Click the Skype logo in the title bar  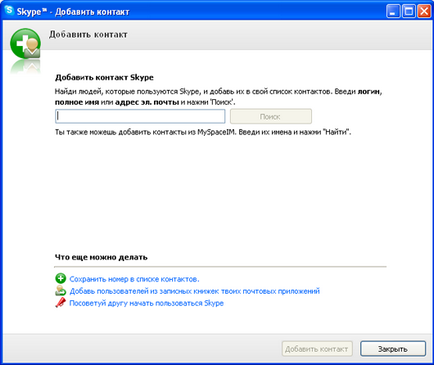coord(10,10)
